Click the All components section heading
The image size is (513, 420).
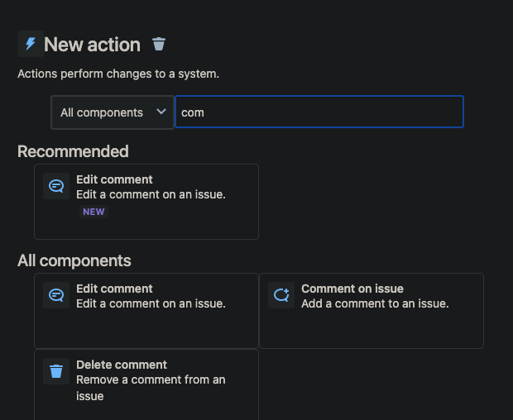pos(74,260)
